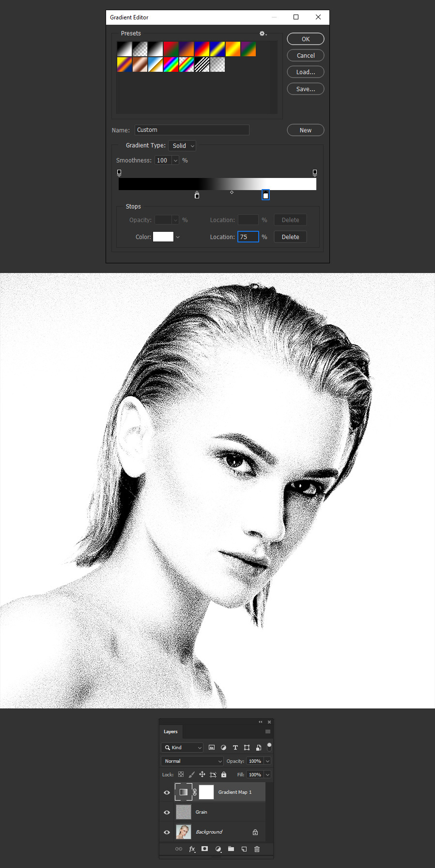
Task: Add a layer mask
Action: click(x=205, y=849)
